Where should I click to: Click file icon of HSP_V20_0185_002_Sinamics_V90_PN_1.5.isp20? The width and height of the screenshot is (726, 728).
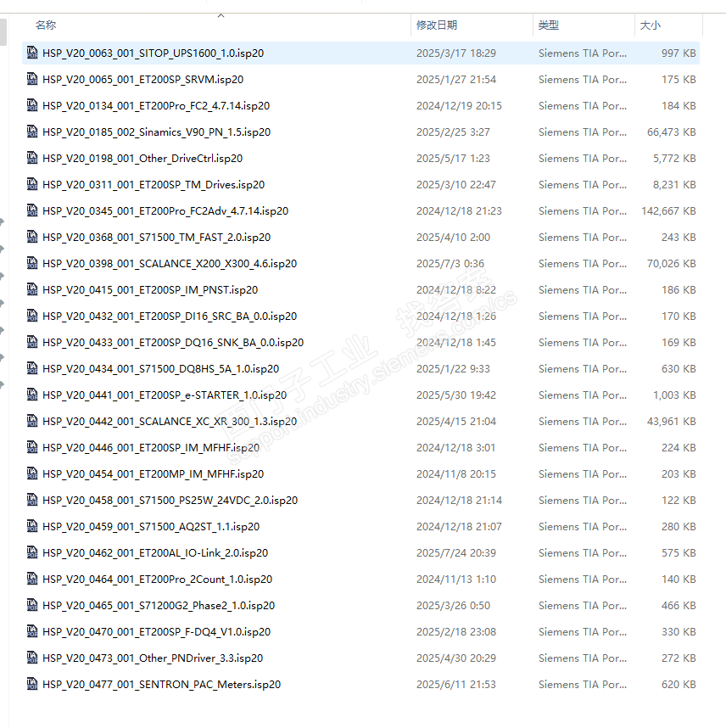pyautogui.click(x=32, y=132)
